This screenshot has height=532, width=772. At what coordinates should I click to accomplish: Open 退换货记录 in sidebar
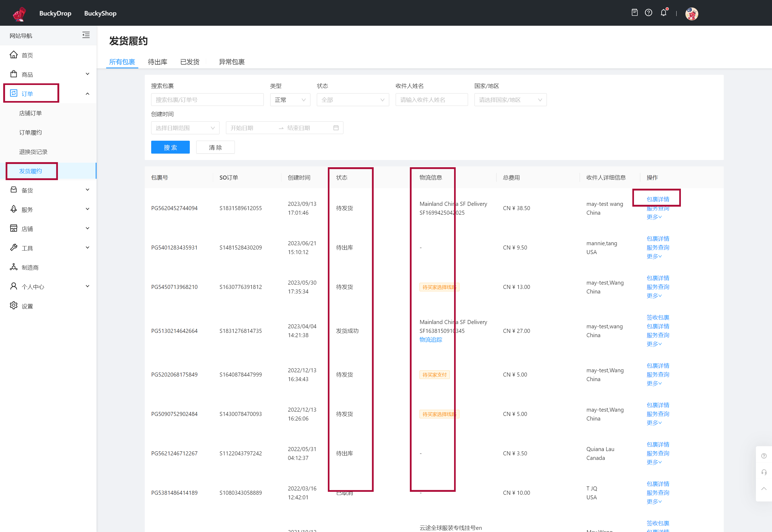pyautogui.click(x=33, y=152)
